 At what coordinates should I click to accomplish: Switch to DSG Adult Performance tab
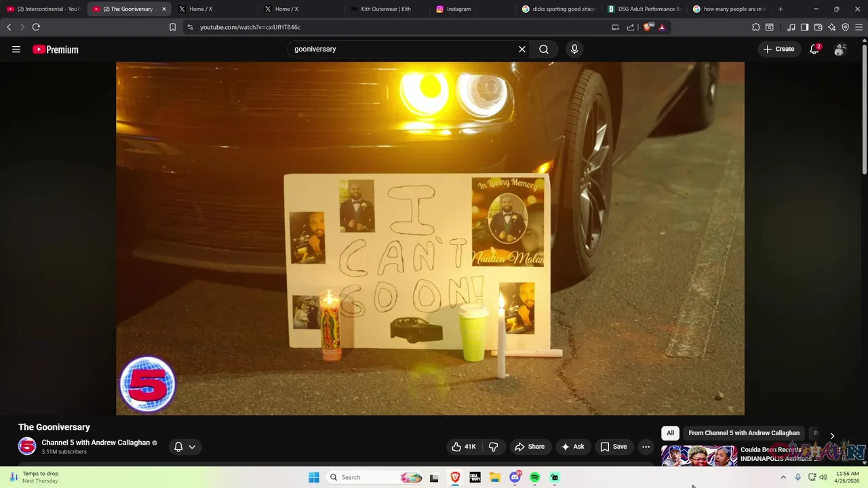pos(644,9)
